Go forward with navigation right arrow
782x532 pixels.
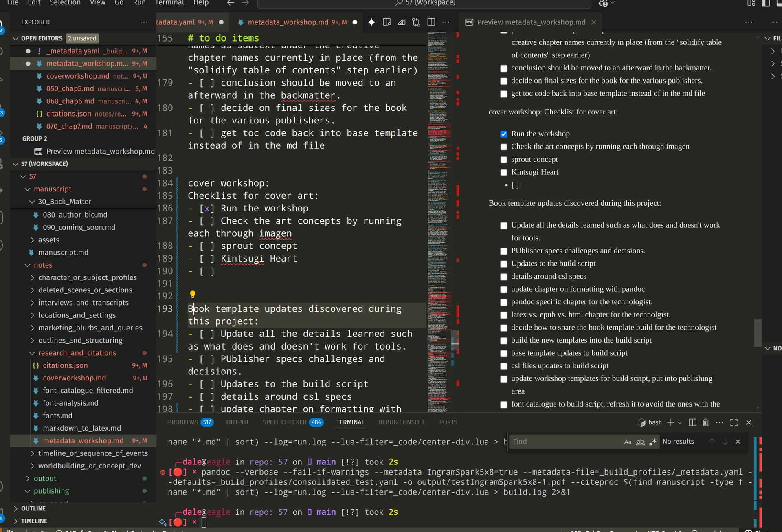pos(245,3)
